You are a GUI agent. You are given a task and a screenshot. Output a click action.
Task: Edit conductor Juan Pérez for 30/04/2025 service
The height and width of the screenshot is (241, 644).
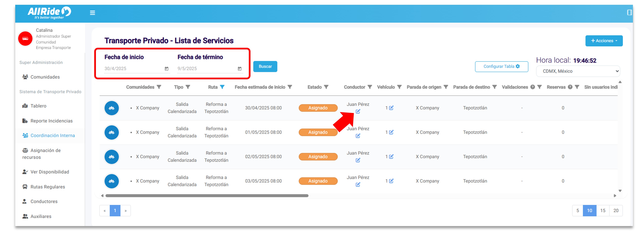[x=358, y=111]
